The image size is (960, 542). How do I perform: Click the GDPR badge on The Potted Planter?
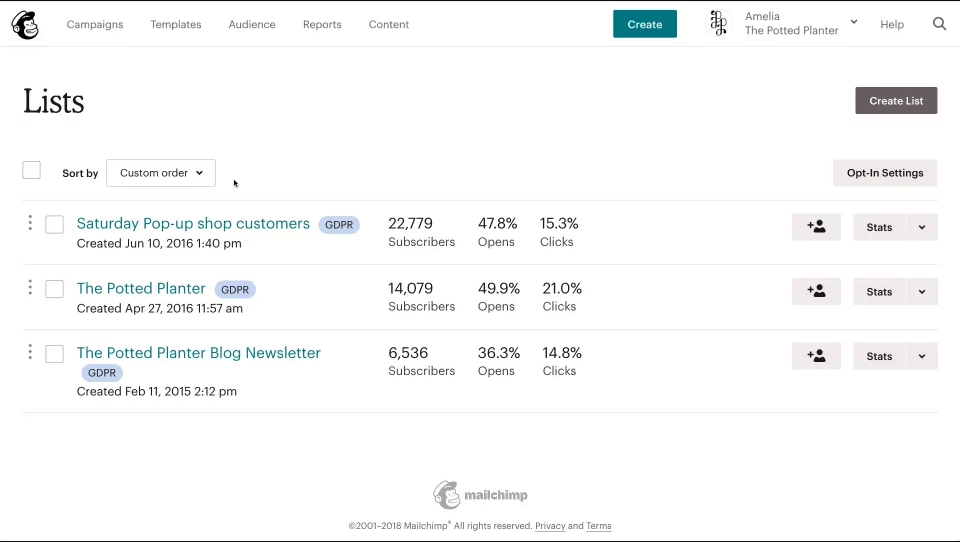pyautogui.click(x=235, y=290)
